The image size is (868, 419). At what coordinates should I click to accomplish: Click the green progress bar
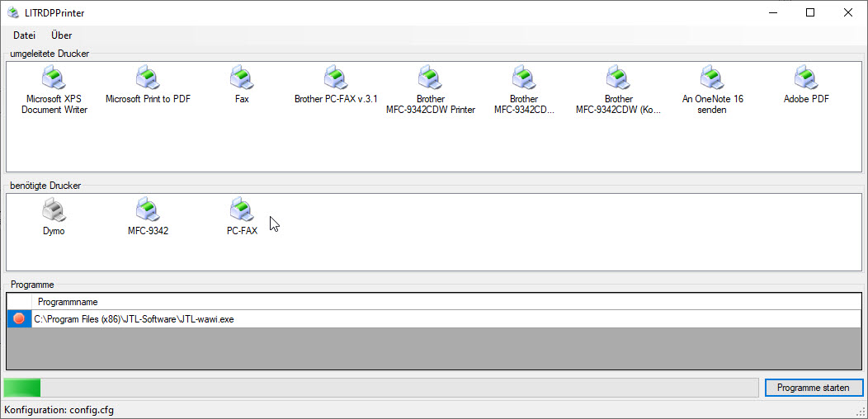coord(22,388)
